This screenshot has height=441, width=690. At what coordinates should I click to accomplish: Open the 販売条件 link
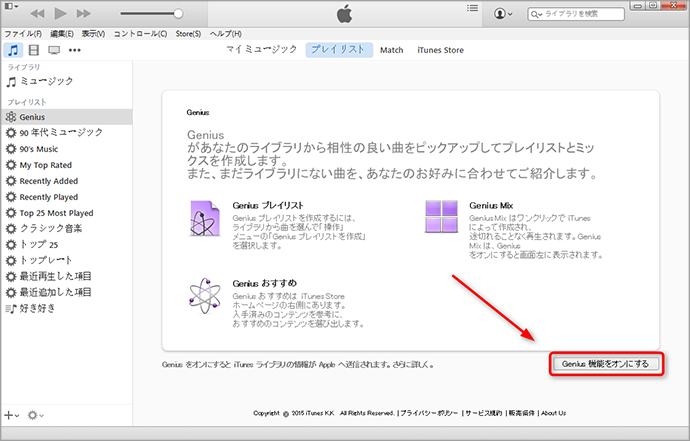(x=522, y=413)
